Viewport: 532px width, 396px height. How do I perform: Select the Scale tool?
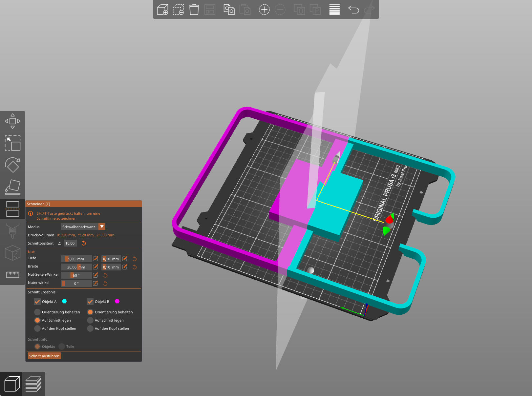tap(12, 143)
